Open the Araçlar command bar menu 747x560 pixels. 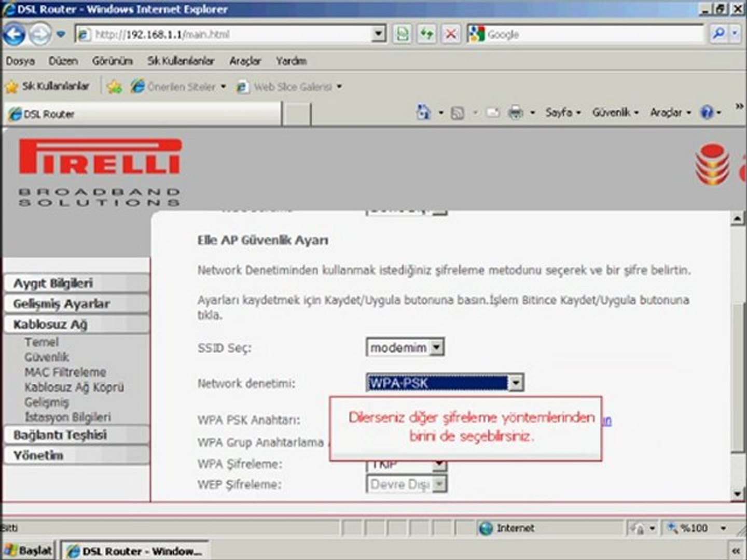pyautogui.click(x=671, y=113)
